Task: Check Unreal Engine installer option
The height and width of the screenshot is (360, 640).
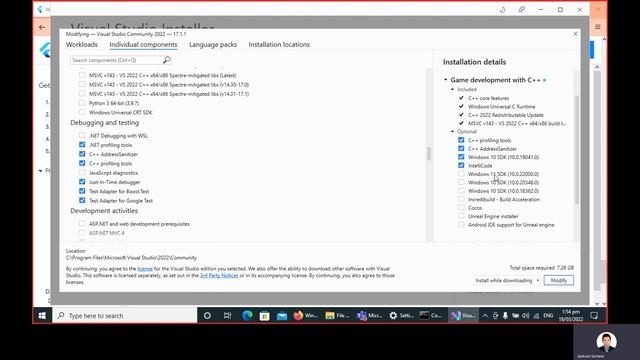Action: click(461, 216)
